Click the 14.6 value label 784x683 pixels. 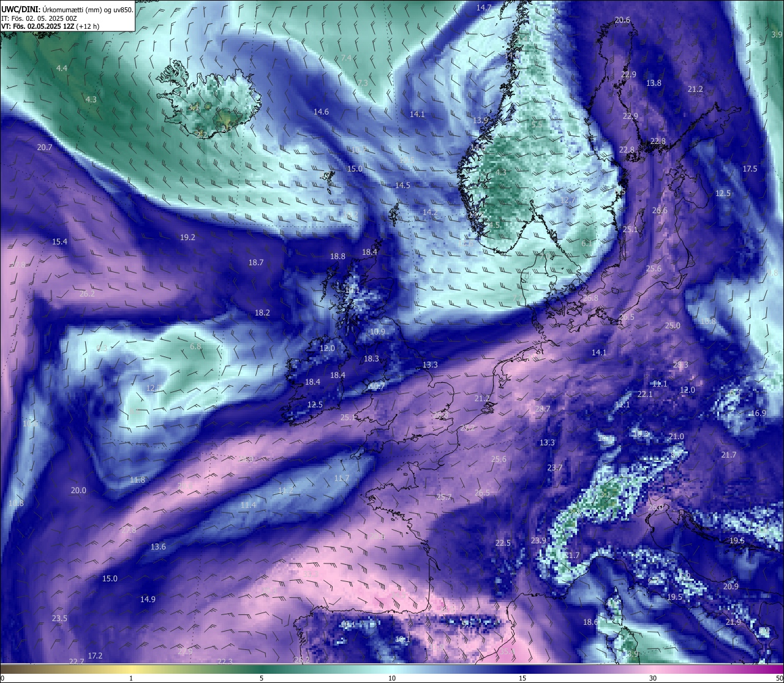[321, 111]
